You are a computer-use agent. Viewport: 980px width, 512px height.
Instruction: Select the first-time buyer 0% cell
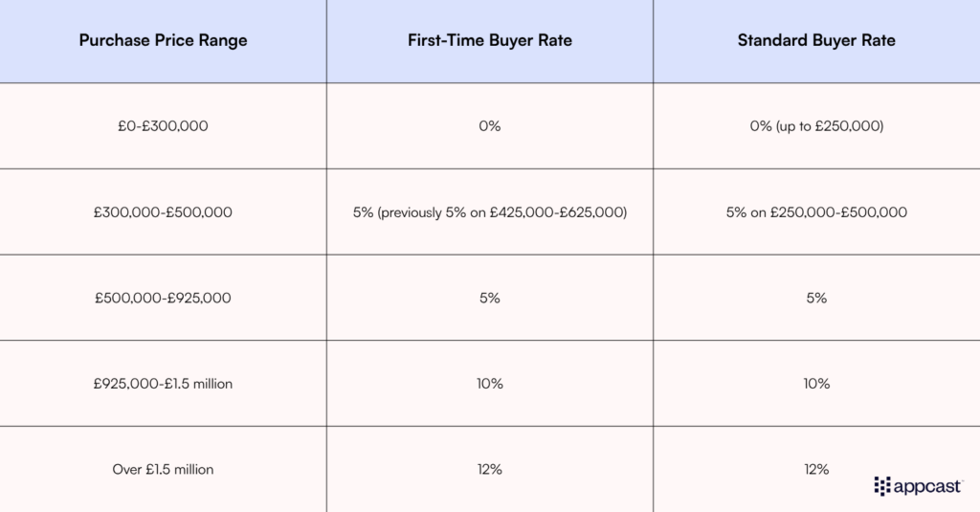[489, 125]
